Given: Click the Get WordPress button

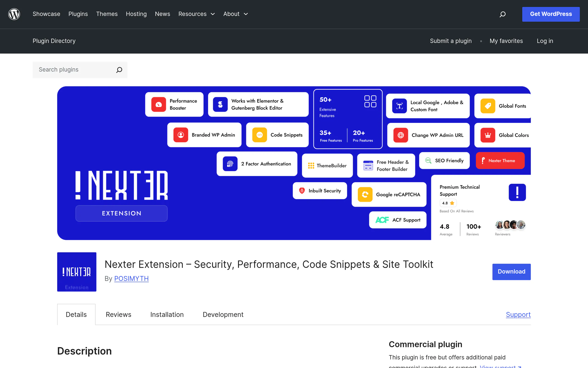Looking at the screenshot, I should (551, 14).
